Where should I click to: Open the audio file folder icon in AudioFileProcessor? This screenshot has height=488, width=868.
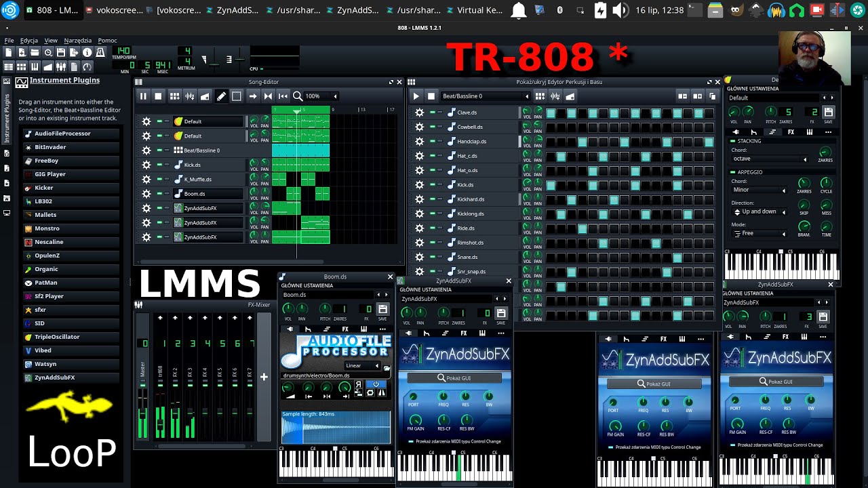387,368
